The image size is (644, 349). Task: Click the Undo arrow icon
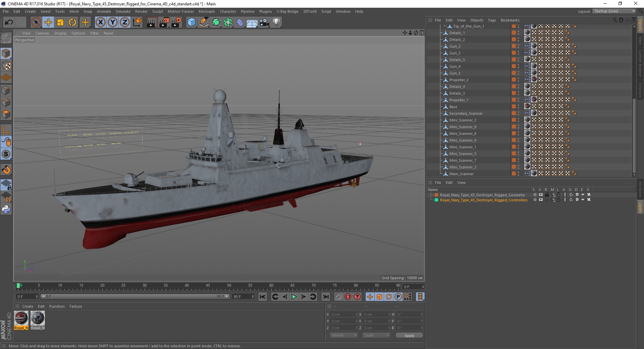(9, 22)
